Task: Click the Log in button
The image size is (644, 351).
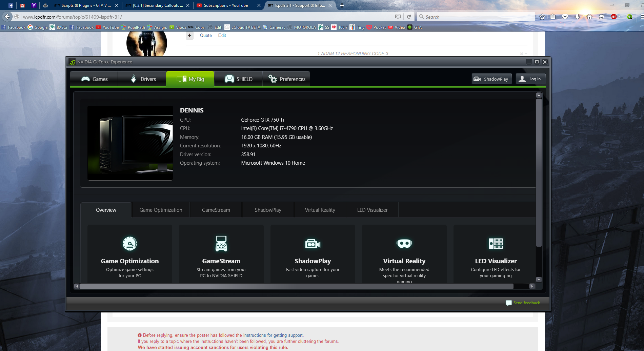Action: coord(530,79)
